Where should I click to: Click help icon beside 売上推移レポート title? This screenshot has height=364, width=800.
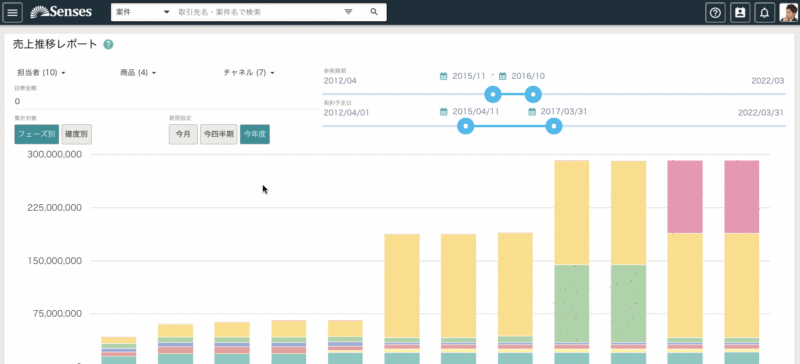tap(108, 44)
